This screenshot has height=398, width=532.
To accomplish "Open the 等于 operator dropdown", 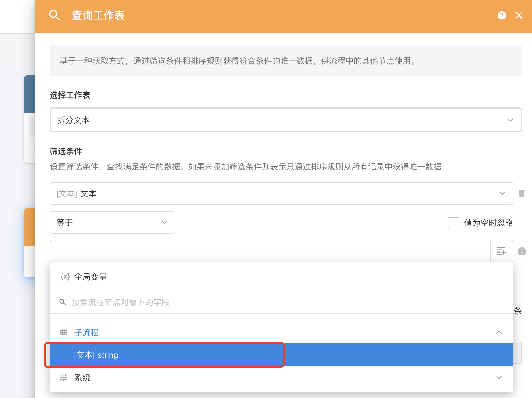I will click(112, 222).
